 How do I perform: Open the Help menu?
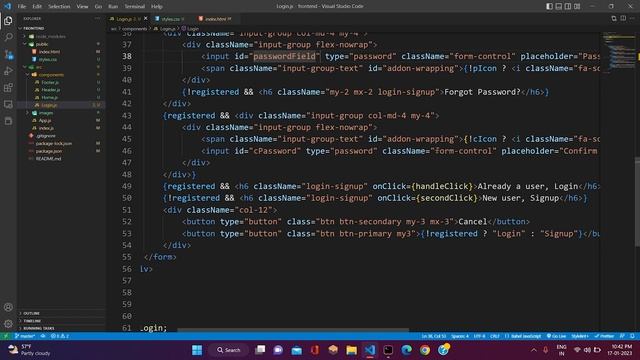pyautogui.click(x=157, y=7)
